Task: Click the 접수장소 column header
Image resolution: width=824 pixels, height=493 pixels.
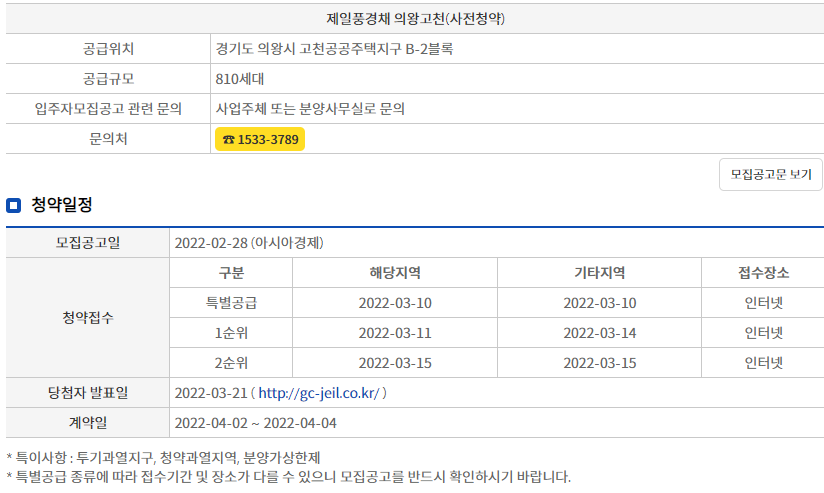Action: pos(763,273)
